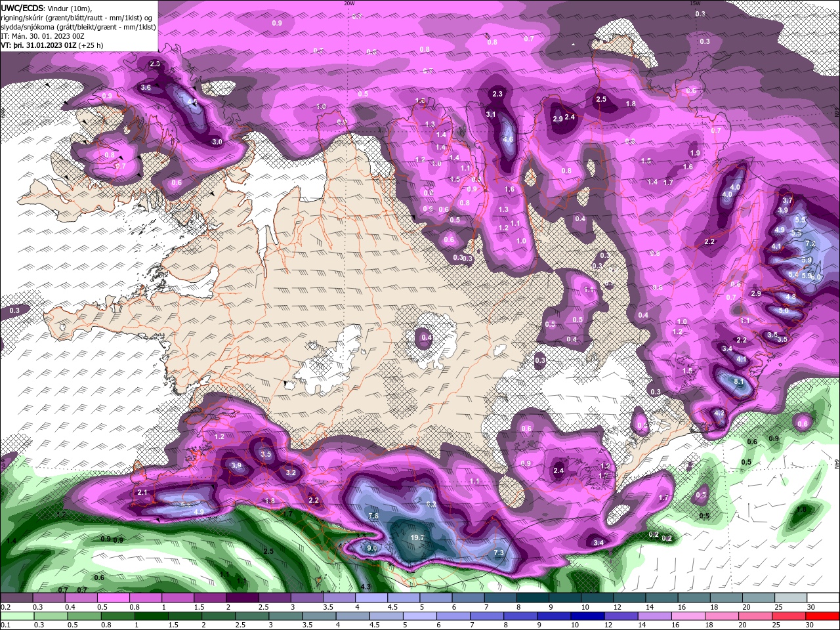Screen dimensions: 840x630
Task: Click the palest green bottom-row swatch at 0.1
Action: pos(18,616)
